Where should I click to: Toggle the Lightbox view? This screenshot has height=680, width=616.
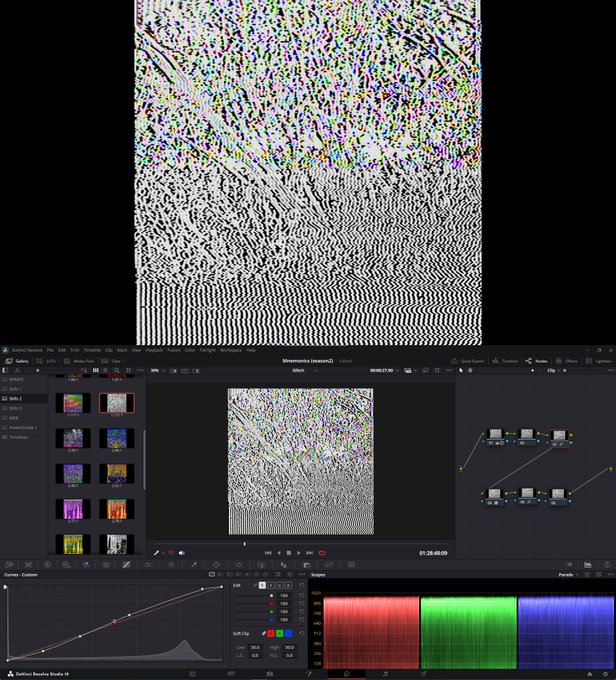click(599, 361)
